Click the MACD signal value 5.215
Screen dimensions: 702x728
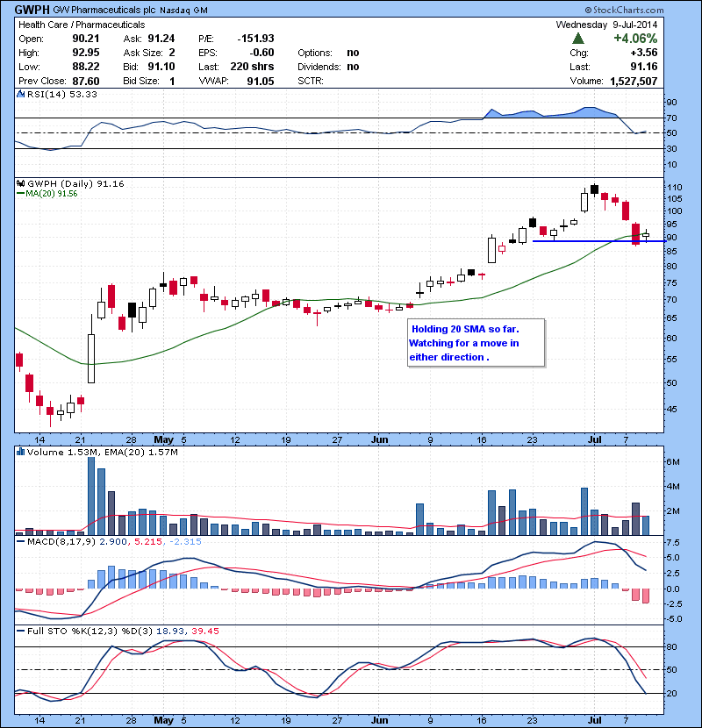point(148,541)
